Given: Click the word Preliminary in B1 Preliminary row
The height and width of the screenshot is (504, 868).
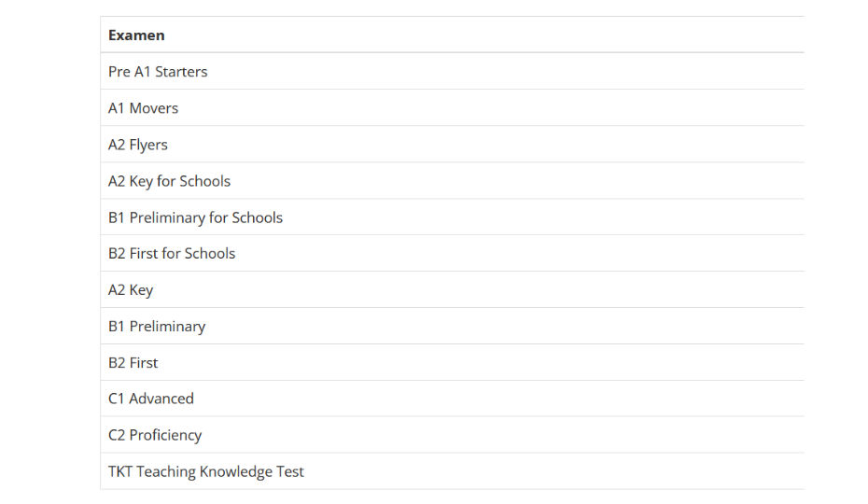Looking at the screenshot, I should point(167,327).
